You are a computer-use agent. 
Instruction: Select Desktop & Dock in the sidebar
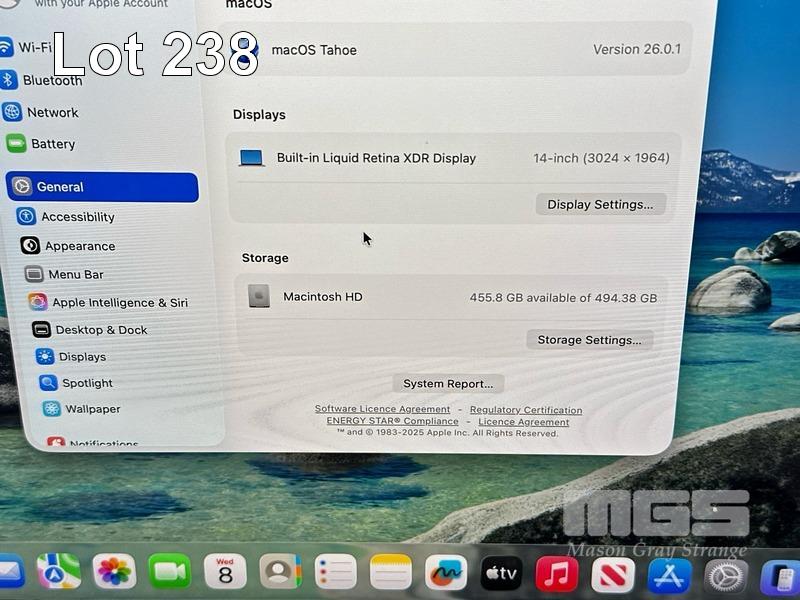tap(100, 330)
